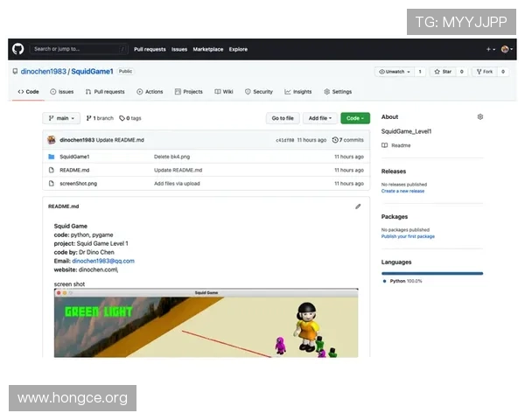This screenshot has height=420, width=525.
Task: Open the GitHub home logo
Action: pos(18,49)
